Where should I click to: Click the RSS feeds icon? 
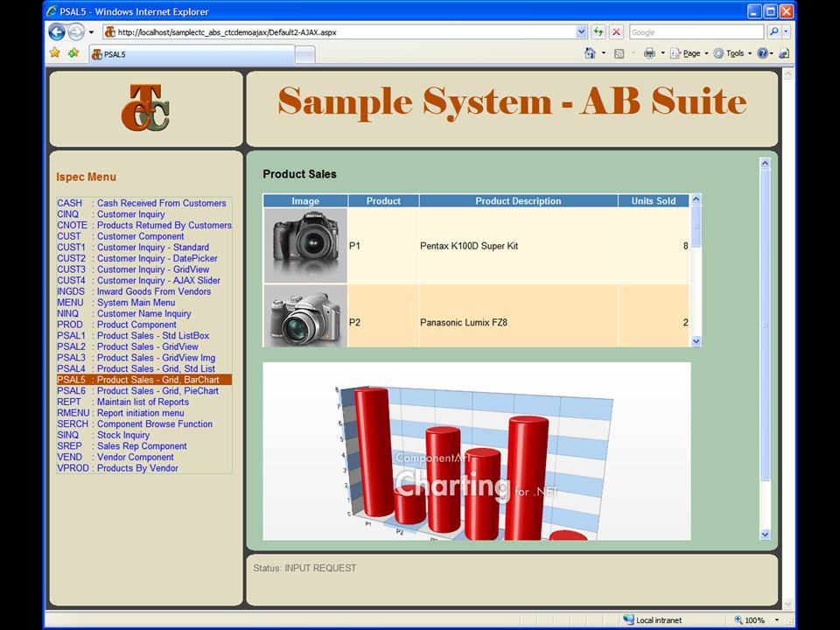619,53
